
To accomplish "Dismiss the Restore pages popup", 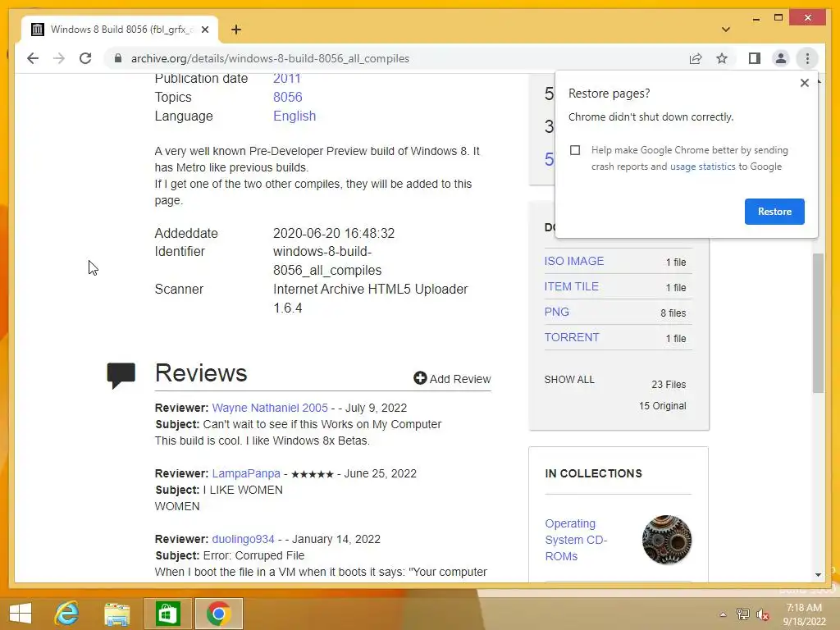I will pyautogui.click(x=804, y=83).
